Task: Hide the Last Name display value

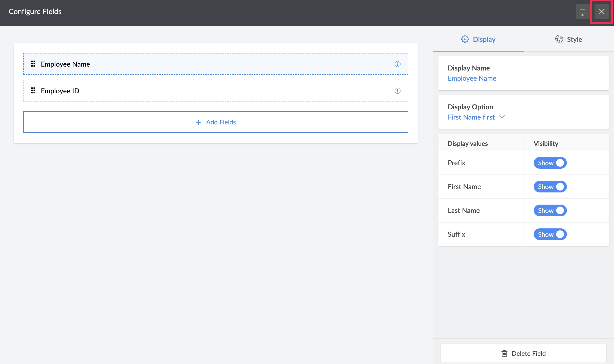Action: pyautogui.click(x=550, y=210)
